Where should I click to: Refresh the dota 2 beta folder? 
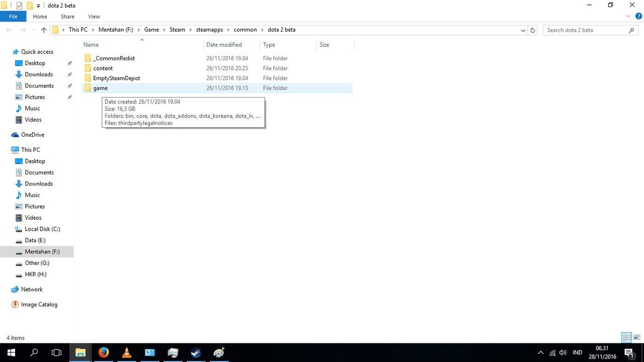click(x=533, y=30)
